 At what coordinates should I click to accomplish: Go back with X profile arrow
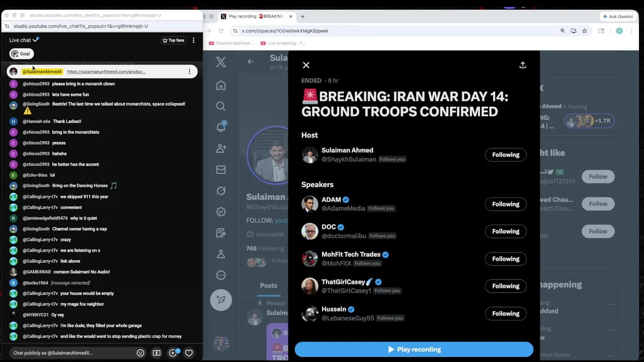click(251, 62)
